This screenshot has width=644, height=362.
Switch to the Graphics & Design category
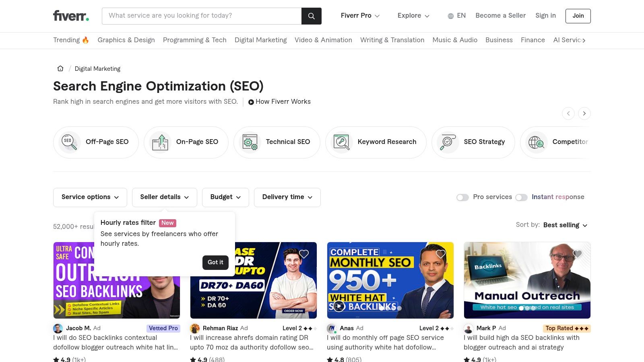point(126,40)
